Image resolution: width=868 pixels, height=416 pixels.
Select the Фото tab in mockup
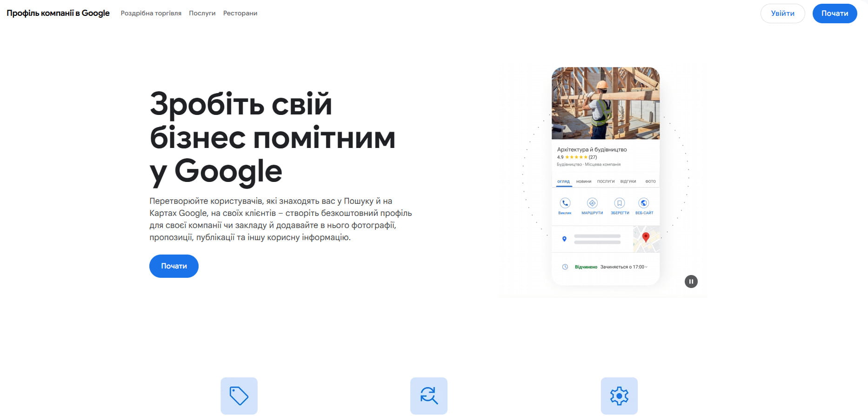tap(650, 181)
